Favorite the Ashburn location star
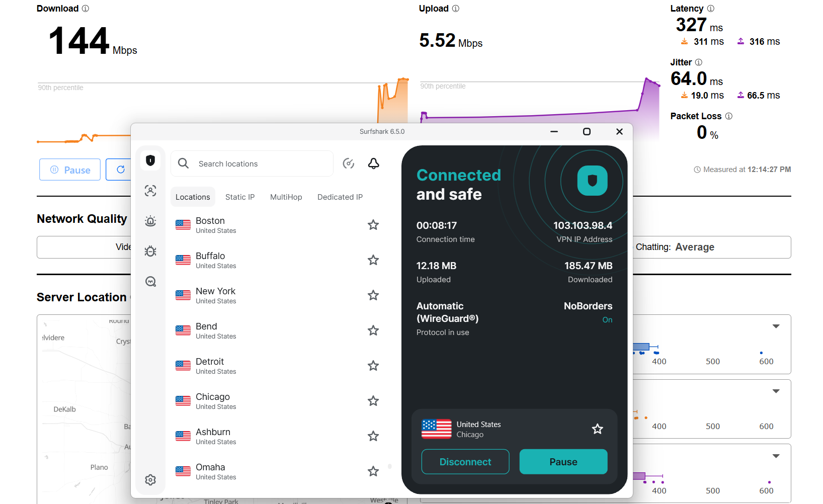 [x=373, y=436]
